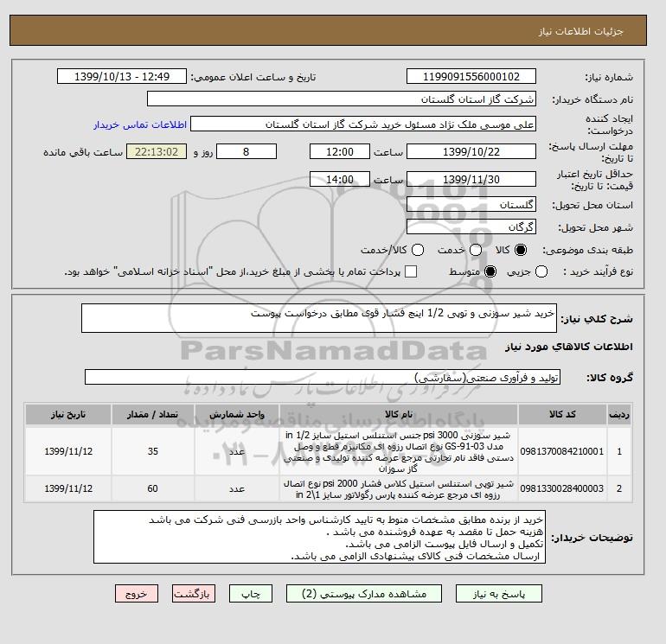Click the buyer name field شرکت گاز استان گلستان
Screen dimensions: 666x644
coord(341,99)
